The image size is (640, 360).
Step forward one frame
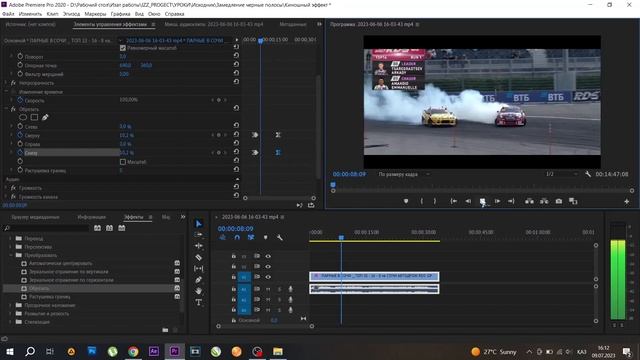(497, 201)
